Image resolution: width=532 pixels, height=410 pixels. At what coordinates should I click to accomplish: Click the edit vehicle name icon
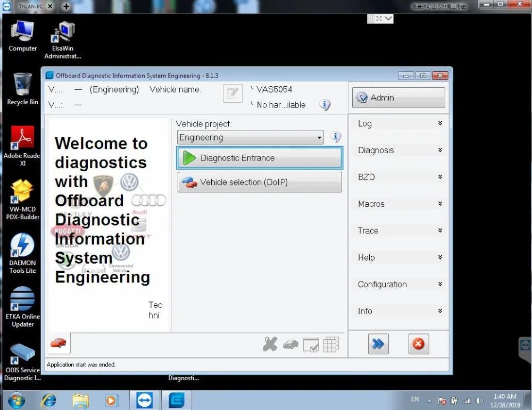click(233, 93)
